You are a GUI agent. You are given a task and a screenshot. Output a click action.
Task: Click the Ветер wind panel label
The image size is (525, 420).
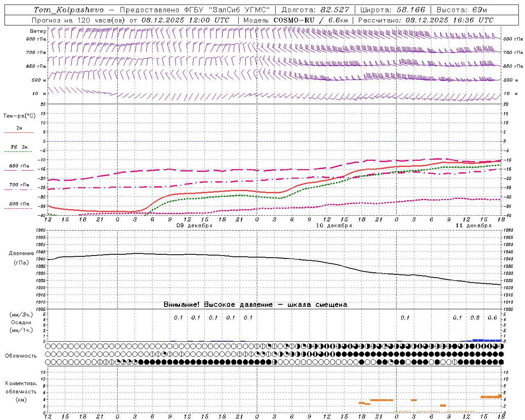tap(38, 31)
